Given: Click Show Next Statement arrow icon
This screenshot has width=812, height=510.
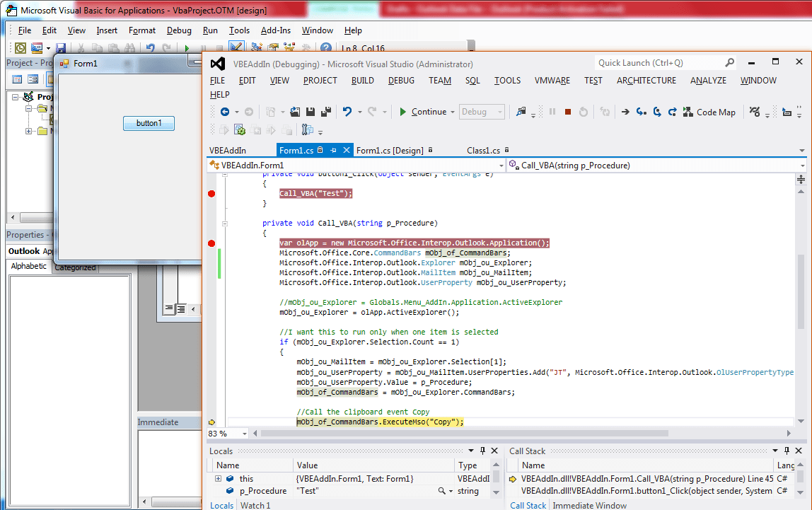Looking at the screenshot, I should 625,112.
